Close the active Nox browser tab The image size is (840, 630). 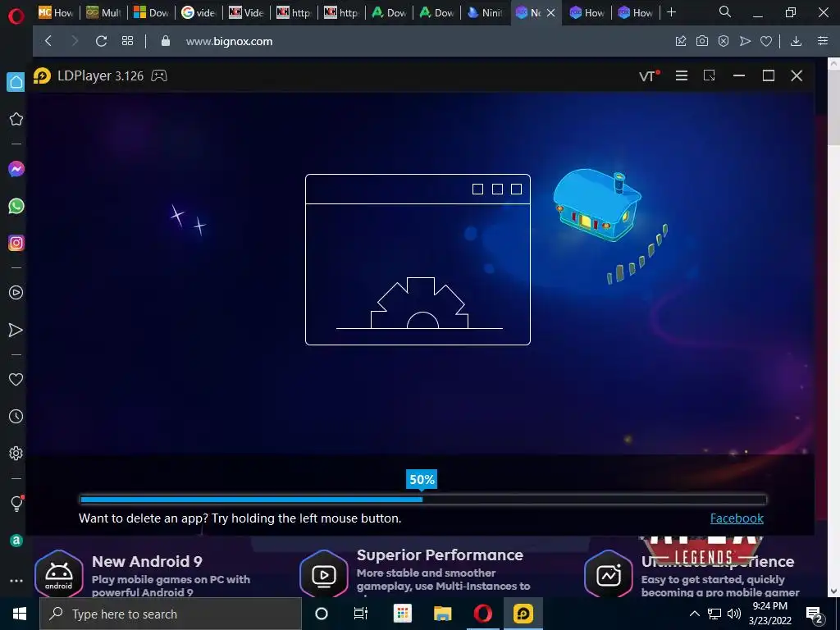click(550, 13)
